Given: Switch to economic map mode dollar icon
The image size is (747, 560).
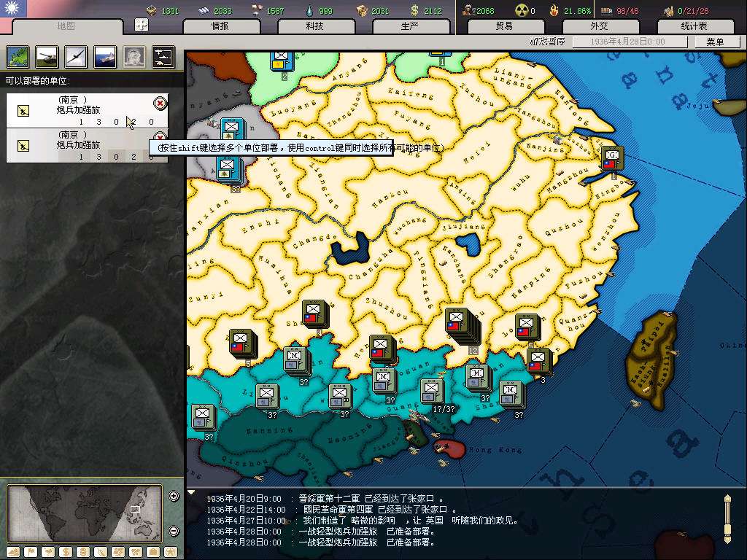Looking at the screenshot, I should (x=66, y=553).
